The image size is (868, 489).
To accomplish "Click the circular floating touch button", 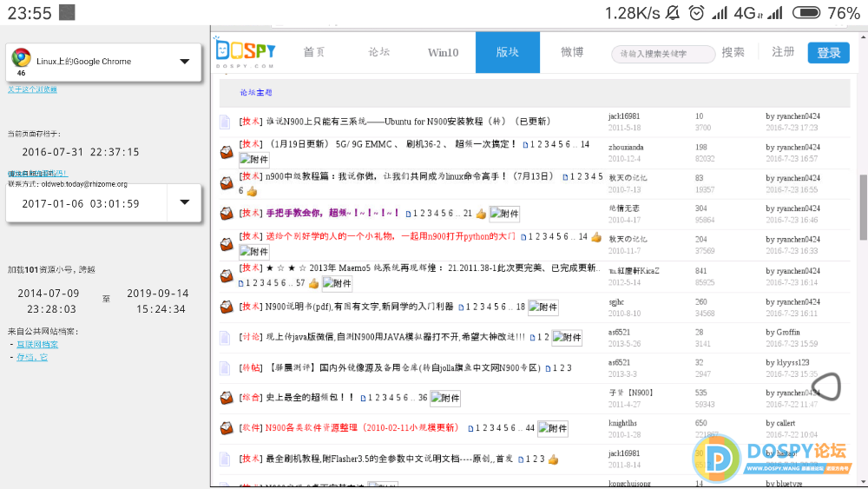I will pos(830,387).
